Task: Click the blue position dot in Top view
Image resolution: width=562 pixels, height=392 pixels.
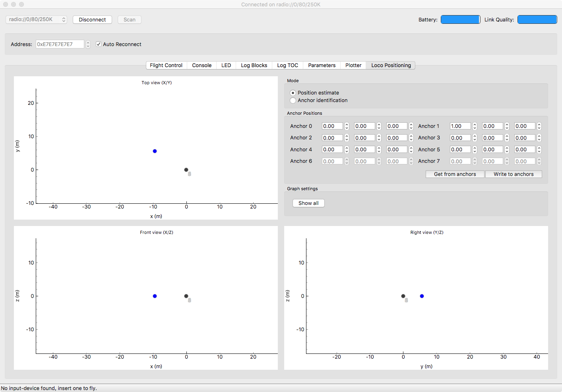Action: point(155,151)
